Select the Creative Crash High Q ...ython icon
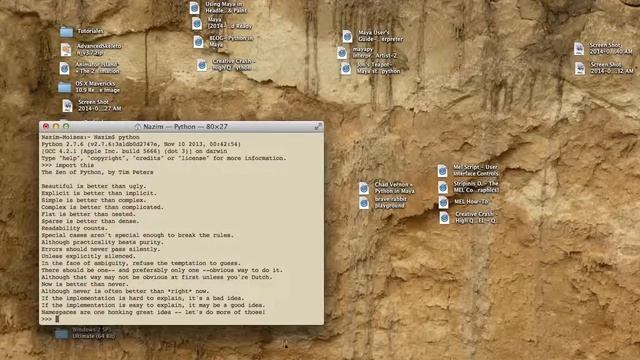The width and height of the screenshot is (640, 360). click(x=202, y=64)
